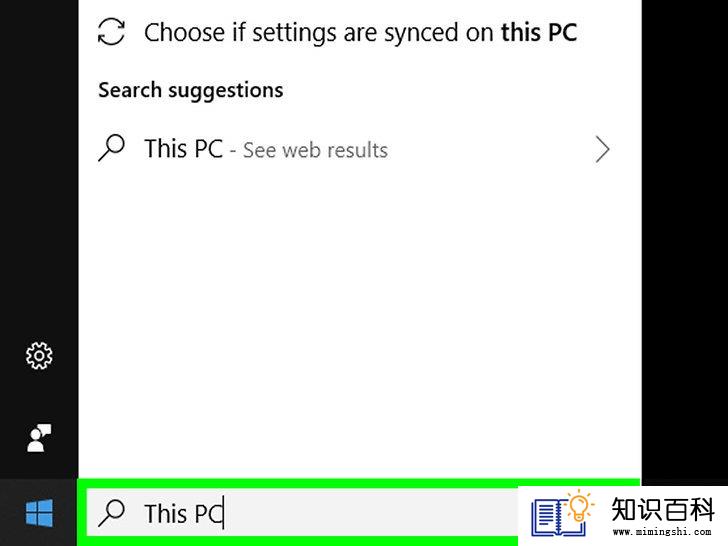Click the green highlighted search bar border
The image size is (728, 546).
tap(358, 483)
